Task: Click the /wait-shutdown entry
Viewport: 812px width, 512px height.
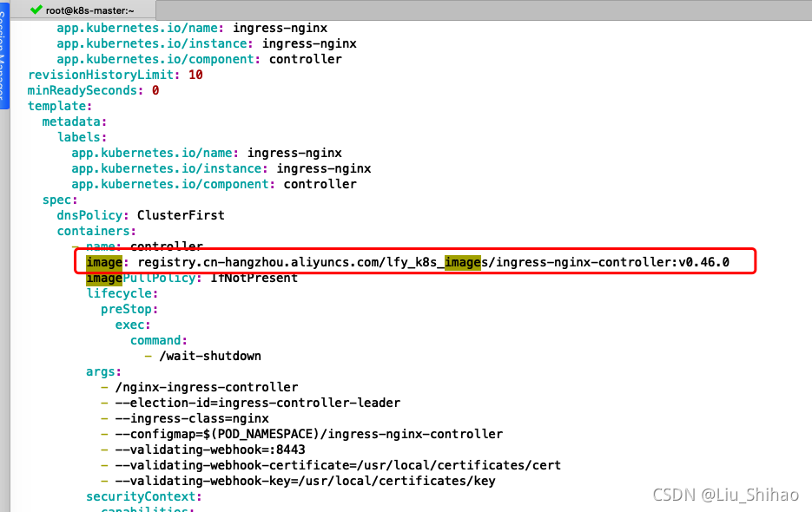Action: (x=210, y=356)
